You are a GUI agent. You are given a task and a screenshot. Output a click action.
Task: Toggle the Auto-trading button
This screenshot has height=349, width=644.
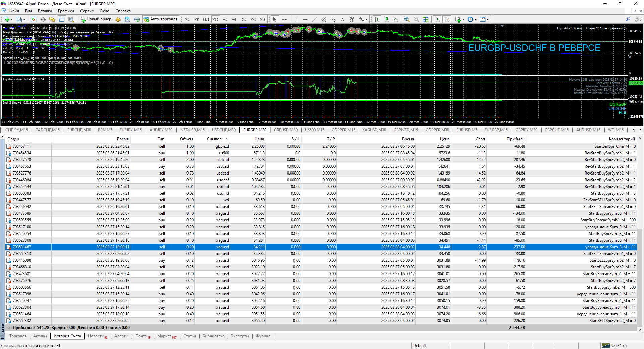tap(161, 19)
